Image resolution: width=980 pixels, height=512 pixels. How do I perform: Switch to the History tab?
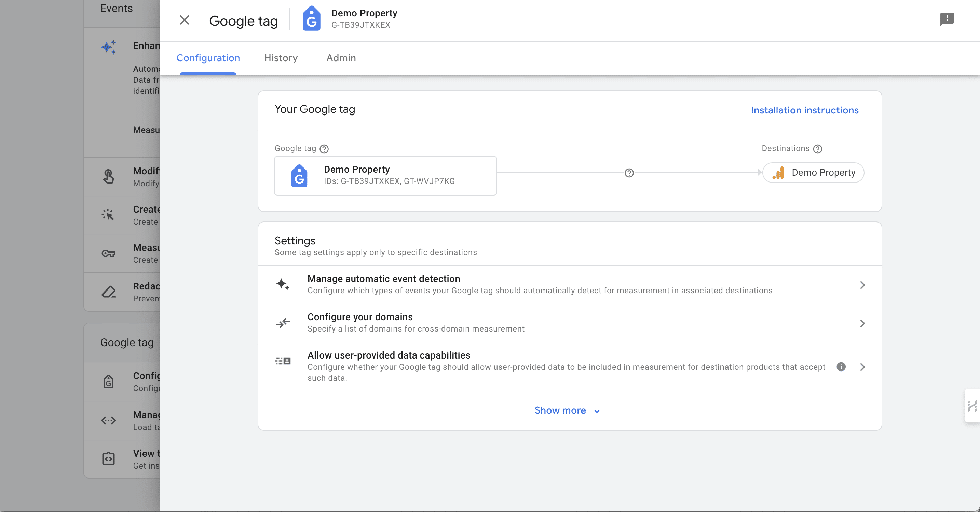pyautogui.click(x=281, y=58)
